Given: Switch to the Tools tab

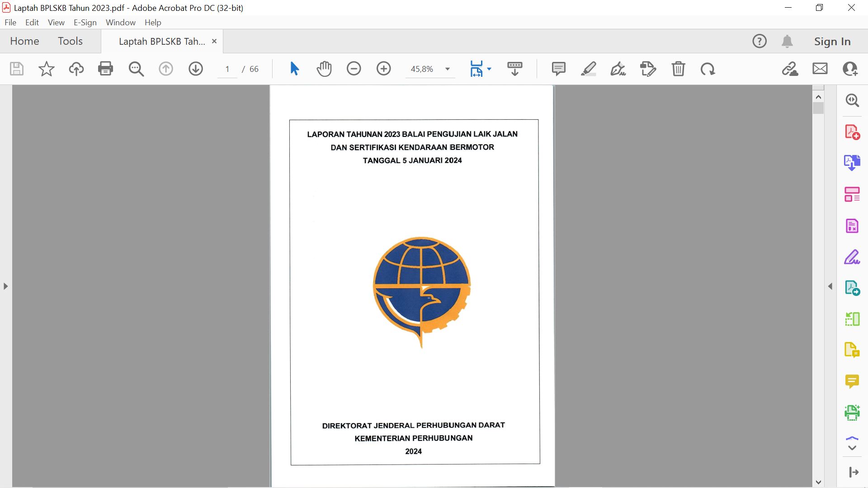Looking at the screenshot, I should pos(70,41).
